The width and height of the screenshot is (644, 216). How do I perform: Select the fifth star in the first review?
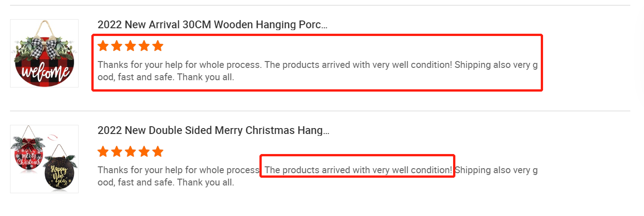click(x=158, y=46)
